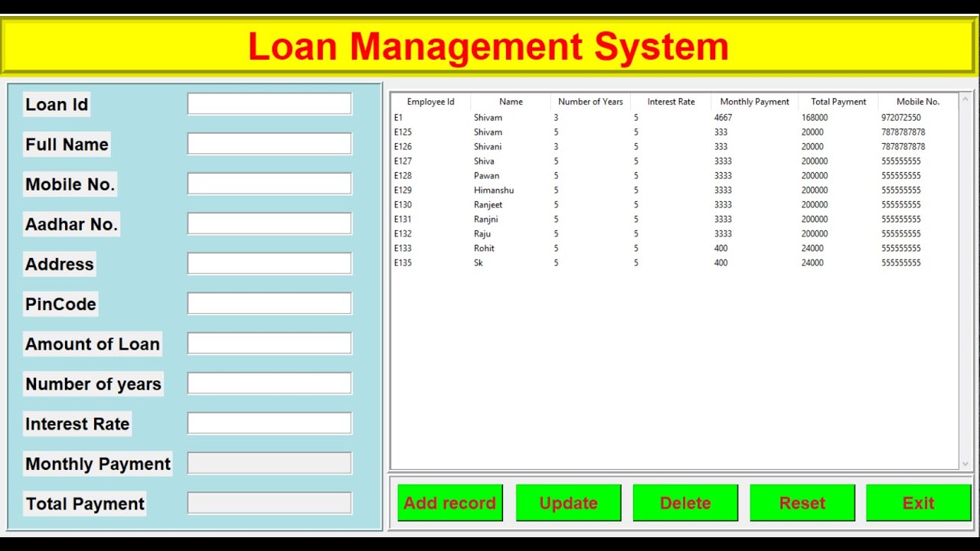Click the name Shivani in table
Screen dimensions: 980x551
point(488,147)
